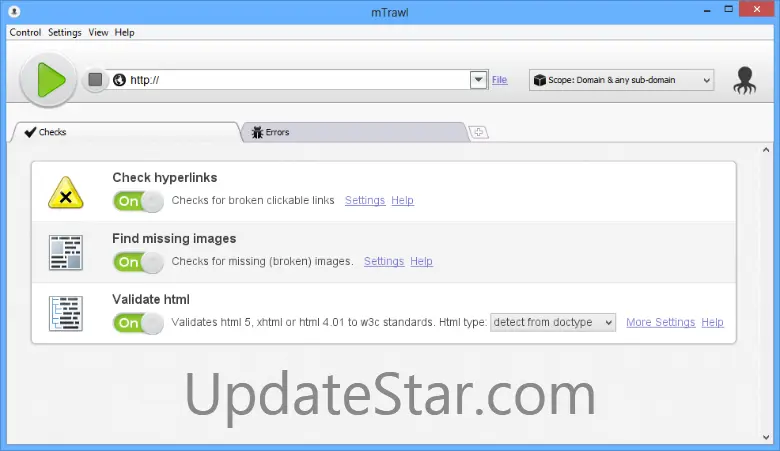Click the app icon in the title bar

pos(14,11)
